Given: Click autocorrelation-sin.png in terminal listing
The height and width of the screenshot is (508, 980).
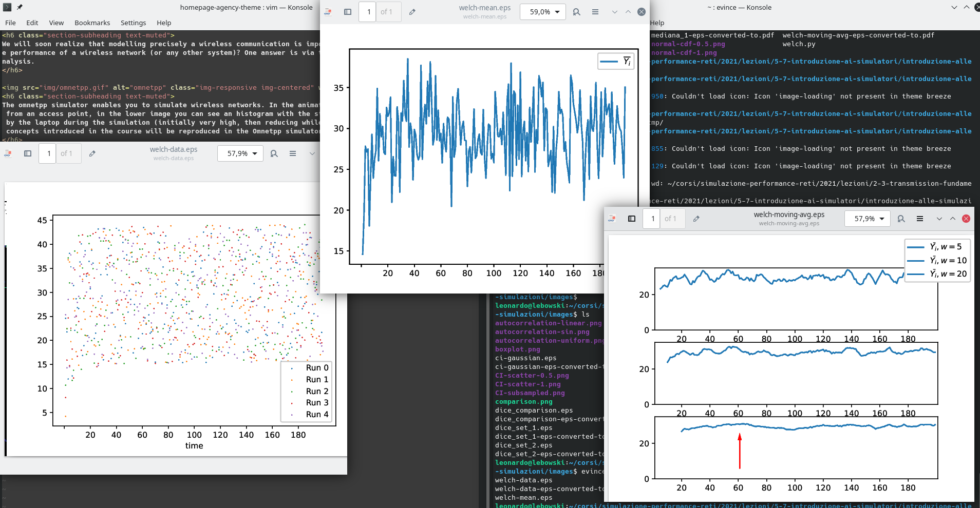Looking at the screenshot, I should click(x=542, y=332).
